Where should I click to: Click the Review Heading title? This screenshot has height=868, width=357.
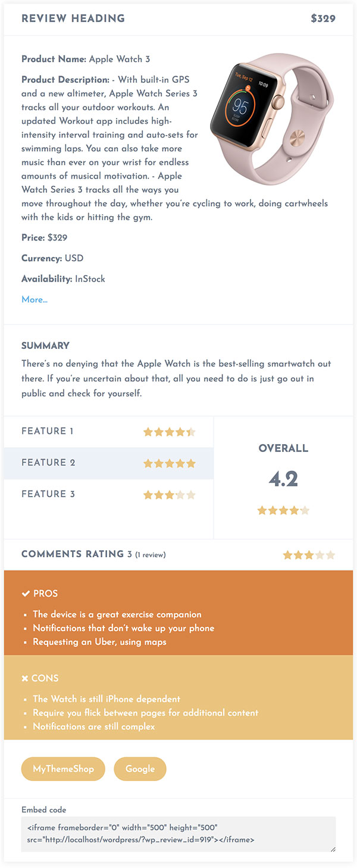73,18
